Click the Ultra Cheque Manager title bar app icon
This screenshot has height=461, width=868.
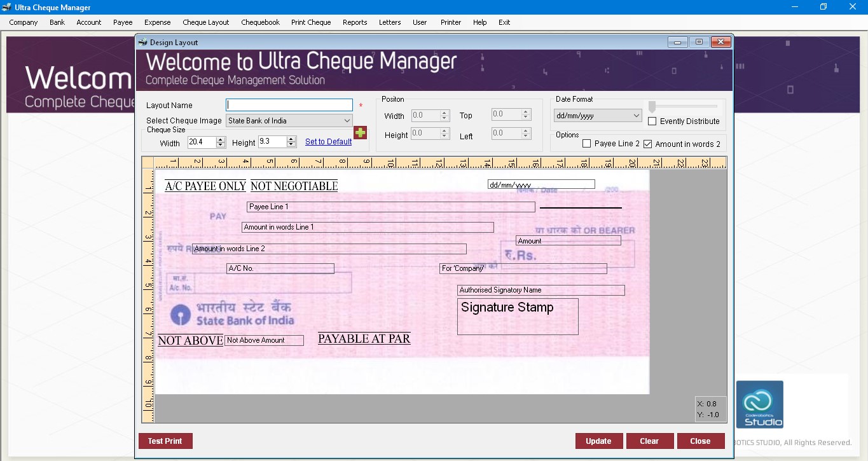coord(7,7)
